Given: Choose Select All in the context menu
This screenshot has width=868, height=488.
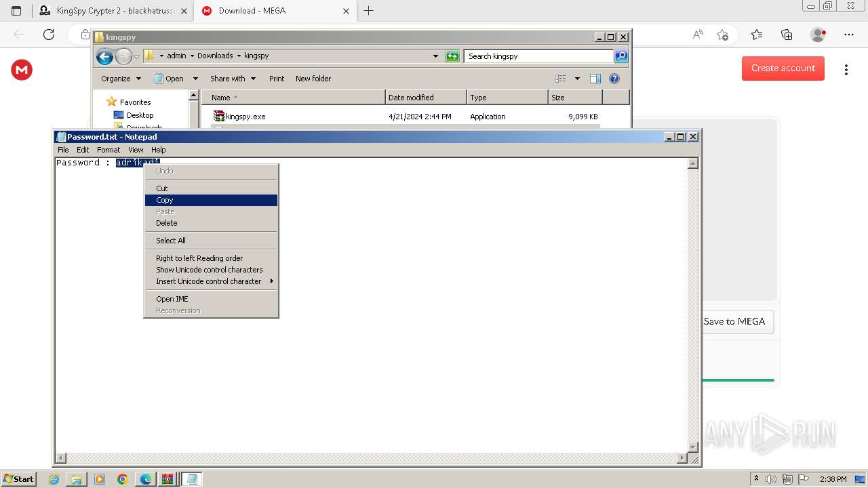Looking at the screenshot, I should pyautogui.click(x=211, y=241).
